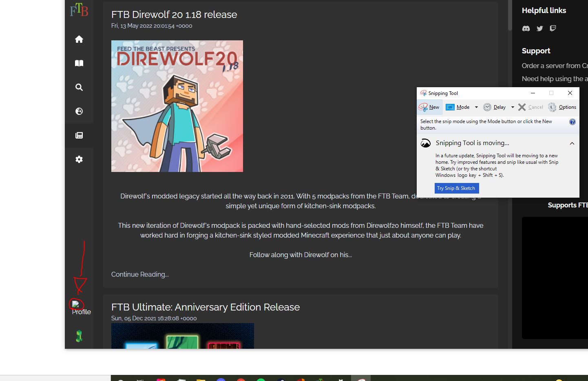Open the Twitch helpful link icon

click(x=553, y=29)
